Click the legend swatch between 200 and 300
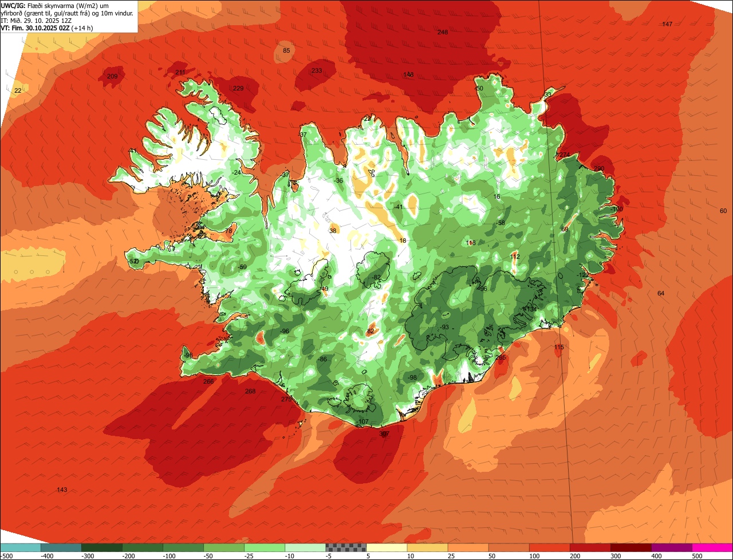This screenshot has width=733, height=560. tap(590, 547)
